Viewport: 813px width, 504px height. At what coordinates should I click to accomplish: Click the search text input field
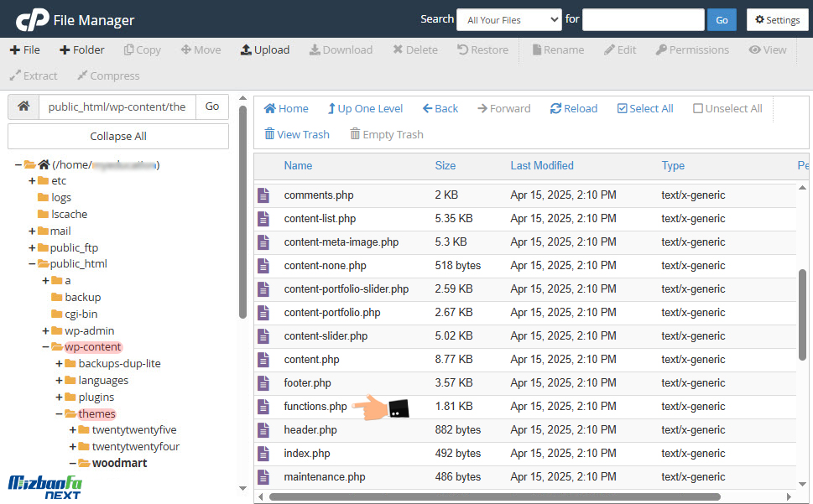click(643, 20)
